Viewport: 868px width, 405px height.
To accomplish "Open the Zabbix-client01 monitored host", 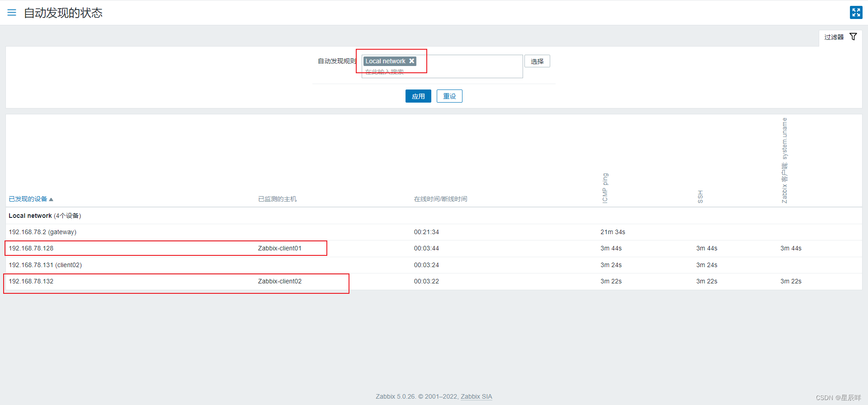I will click(x=279, y=248).
